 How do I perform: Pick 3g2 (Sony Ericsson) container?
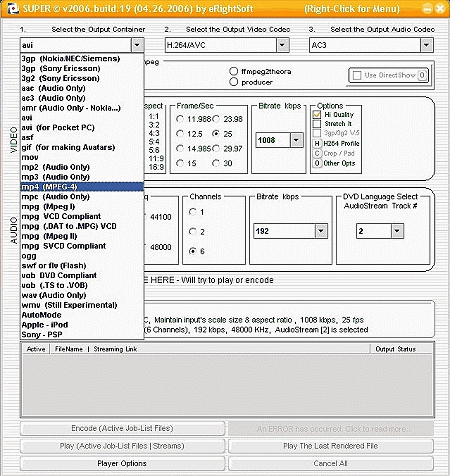click(x=82, y=78)
